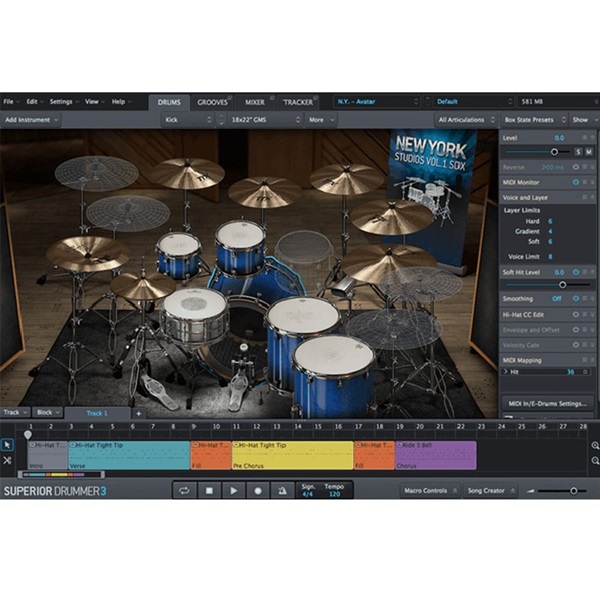The image size is (600, 600).
Task: Collapse the Voice and Layer section arrow
Action: (x=593, y=197)
